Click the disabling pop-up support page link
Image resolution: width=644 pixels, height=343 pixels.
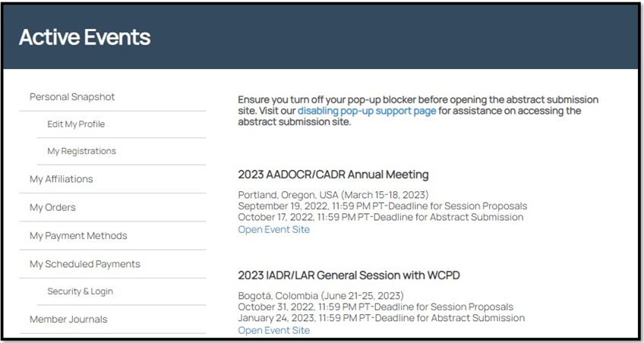(x=367, y=111)
